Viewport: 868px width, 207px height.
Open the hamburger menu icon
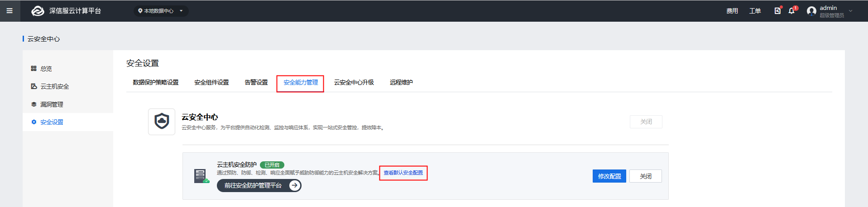10,11
